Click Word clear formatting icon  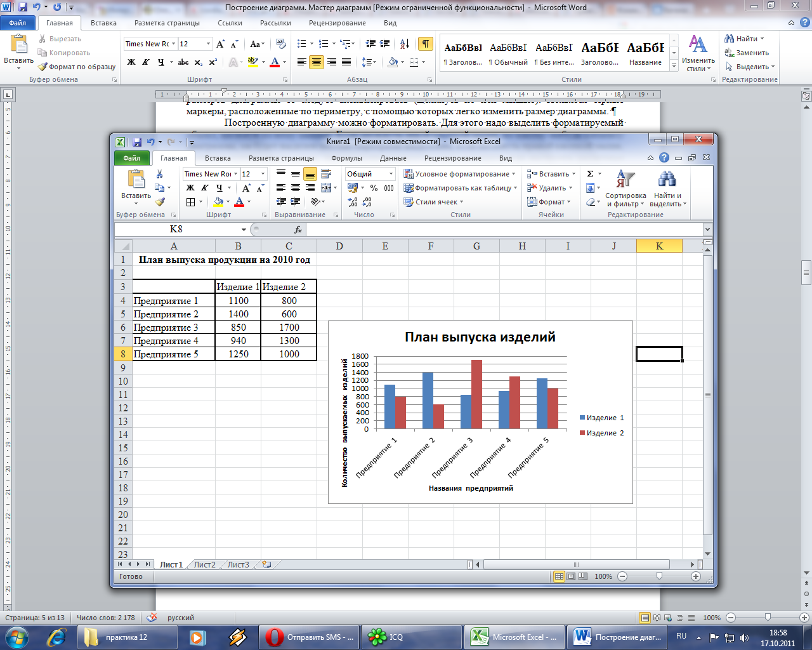tap(281, 44)
